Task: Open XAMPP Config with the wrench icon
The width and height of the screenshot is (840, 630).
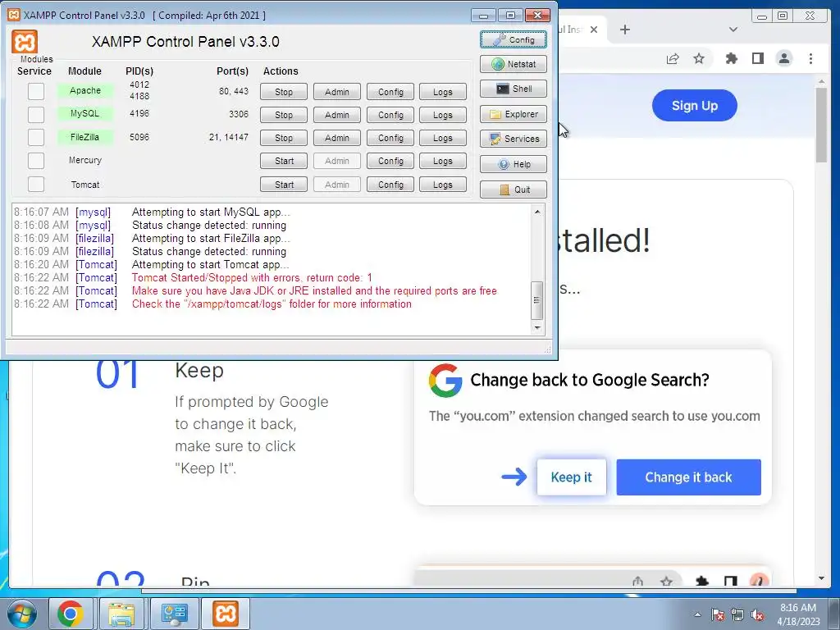Action: [514, 39]
